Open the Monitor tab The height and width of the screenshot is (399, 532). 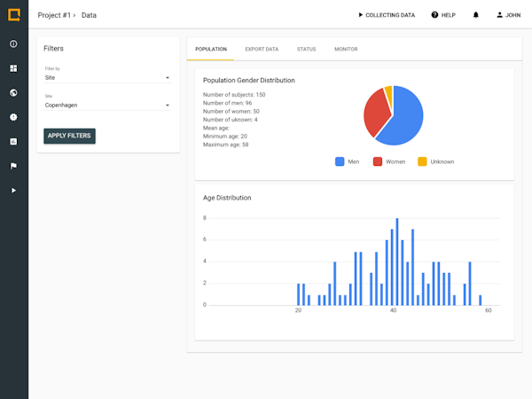click(346, 49)
